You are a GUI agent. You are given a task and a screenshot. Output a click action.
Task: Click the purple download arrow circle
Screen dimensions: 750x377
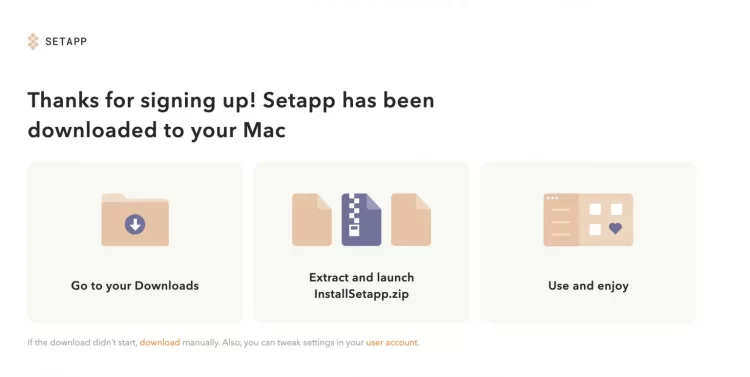[135, 224]
